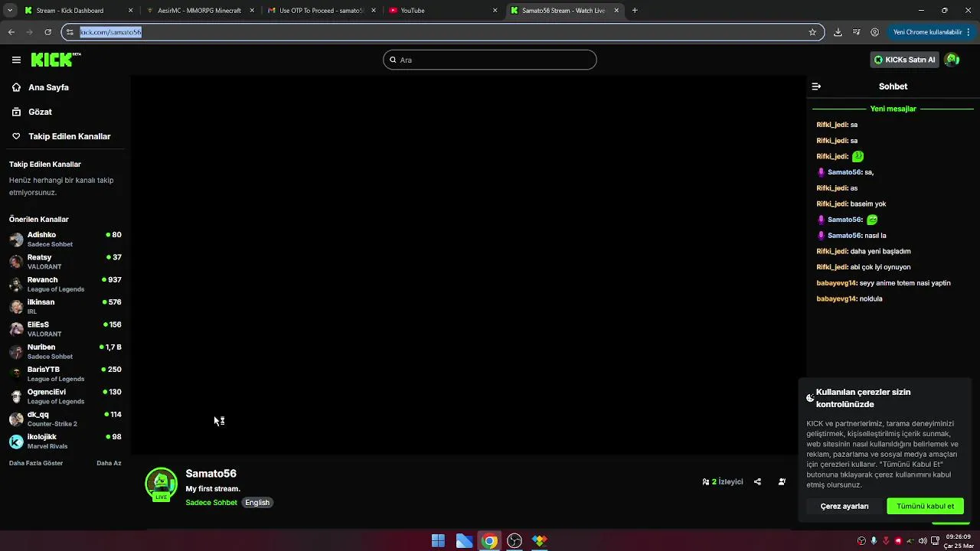Open Gözat browse page

tap(40, 112)
